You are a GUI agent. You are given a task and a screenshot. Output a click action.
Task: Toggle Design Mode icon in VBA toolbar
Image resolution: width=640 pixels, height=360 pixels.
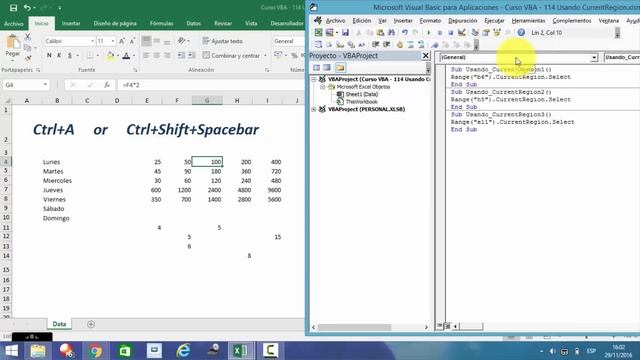(x=462, y=33)
